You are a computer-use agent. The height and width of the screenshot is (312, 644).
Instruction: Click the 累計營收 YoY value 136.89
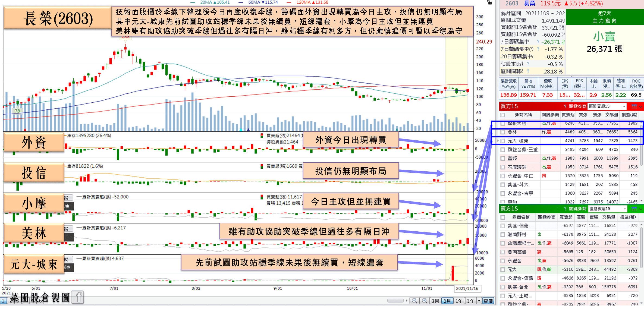point(508,95)
